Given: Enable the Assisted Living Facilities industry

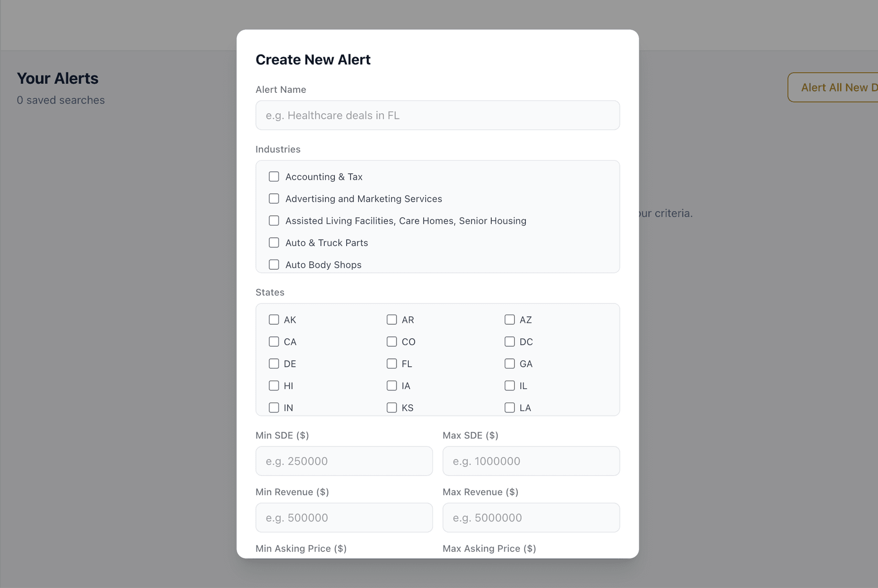Looking at the screenshot, I should coord(274,220).
